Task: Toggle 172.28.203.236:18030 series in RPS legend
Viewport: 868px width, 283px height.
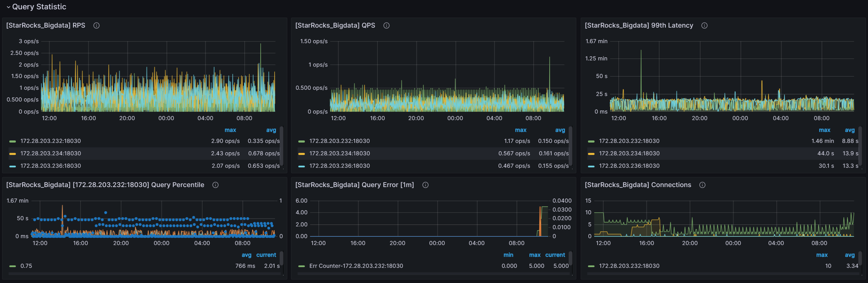Action: pyautogui.click(x=51, y=166)
